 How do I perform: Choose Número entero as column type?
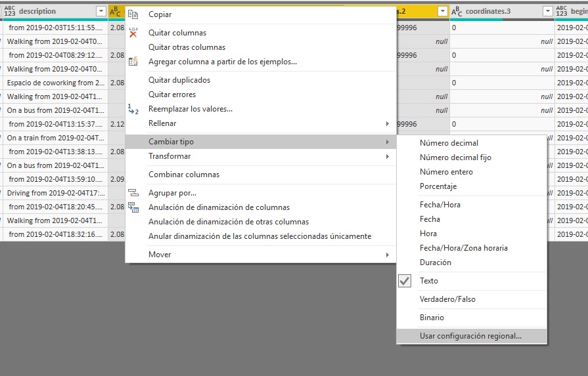tap(446, 172)
